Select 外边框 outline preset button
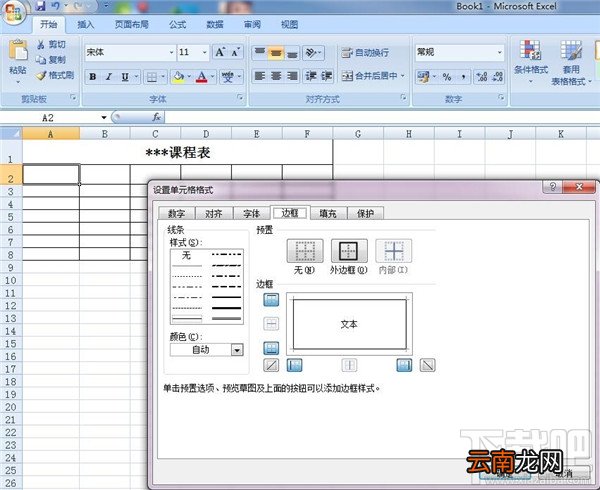Viewport: 600px width, 490px height. pyautogui.click(x=349, y=251)
